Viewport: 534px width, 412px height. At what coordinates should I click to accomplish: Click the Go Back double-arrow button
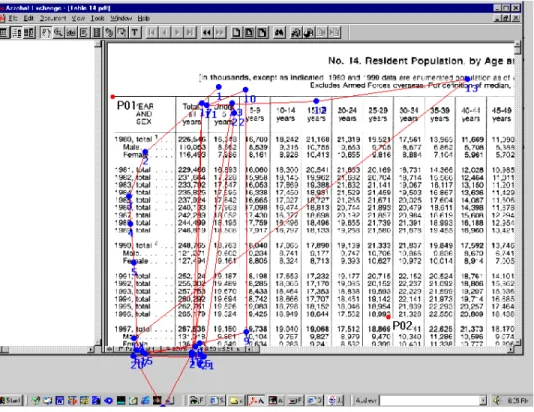tap(207, 33)
